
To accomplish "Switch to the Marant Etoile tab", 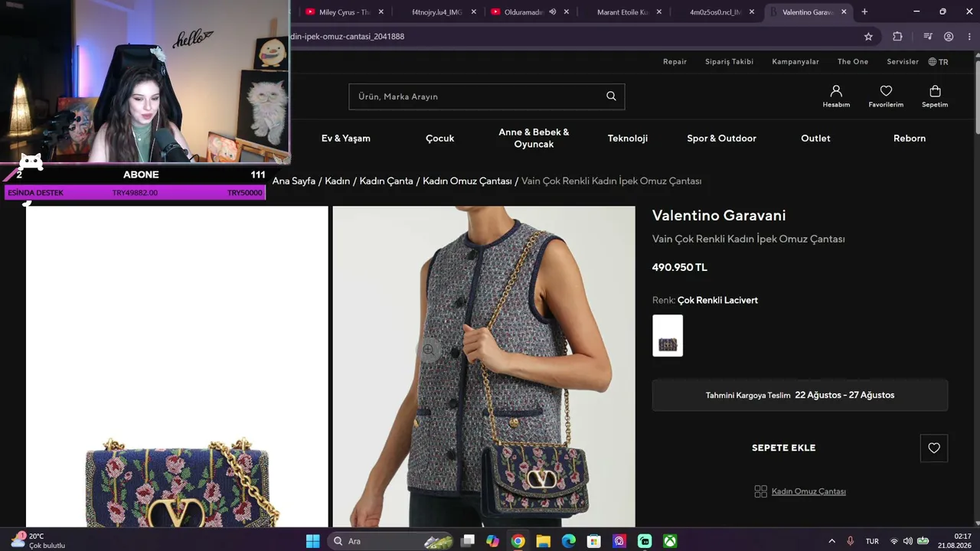I will (x=622, y=12).
